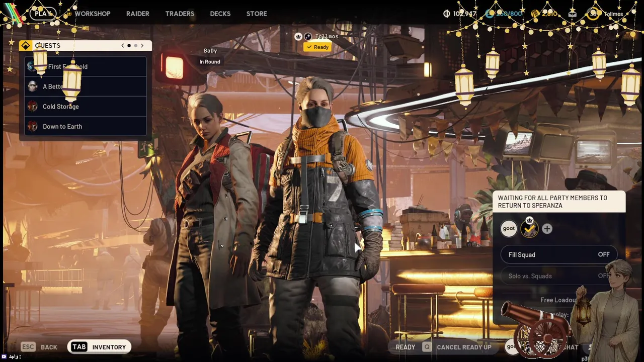Open the A Better quest row
This screenshot has width=644, height=362.
[86, 86]
